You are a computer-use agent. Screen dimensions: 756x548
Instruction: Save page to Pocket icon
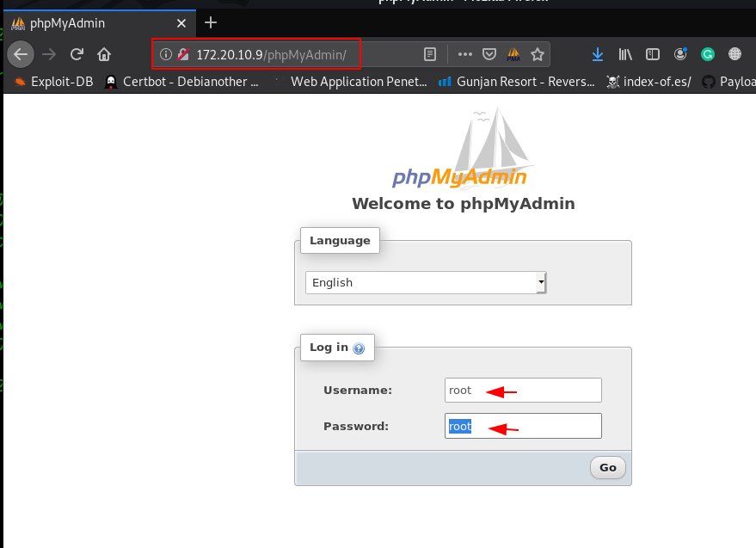tap(489, 54)
